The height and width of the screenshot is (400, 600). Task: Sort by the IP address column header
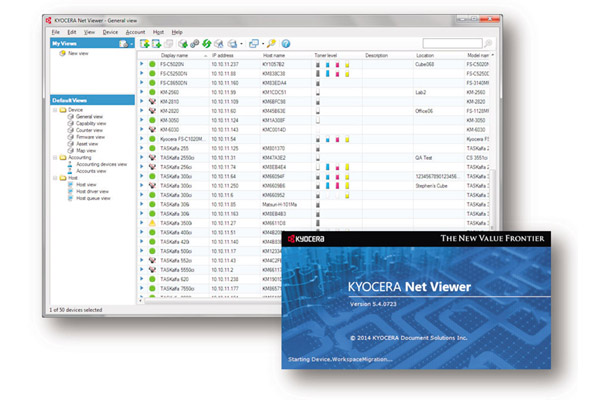(222, 56)
